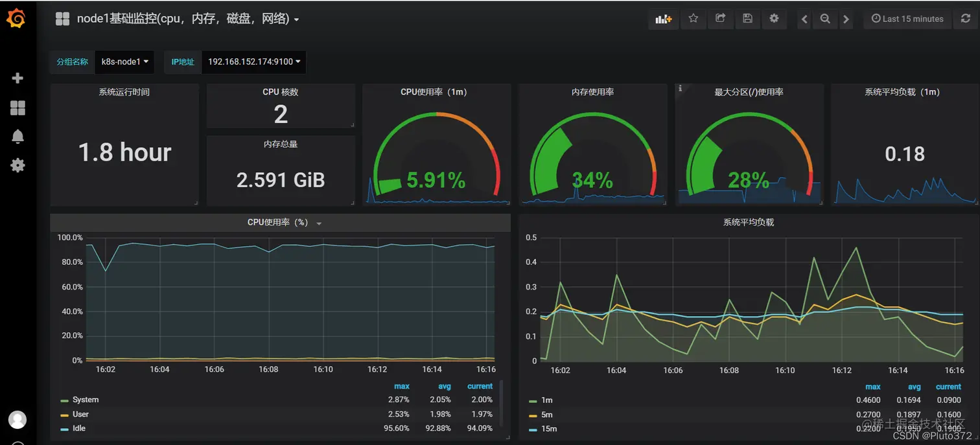This screenshot has height=445, width=980.
Task: Click the 1m max value 0.4600
Action: 869,400
